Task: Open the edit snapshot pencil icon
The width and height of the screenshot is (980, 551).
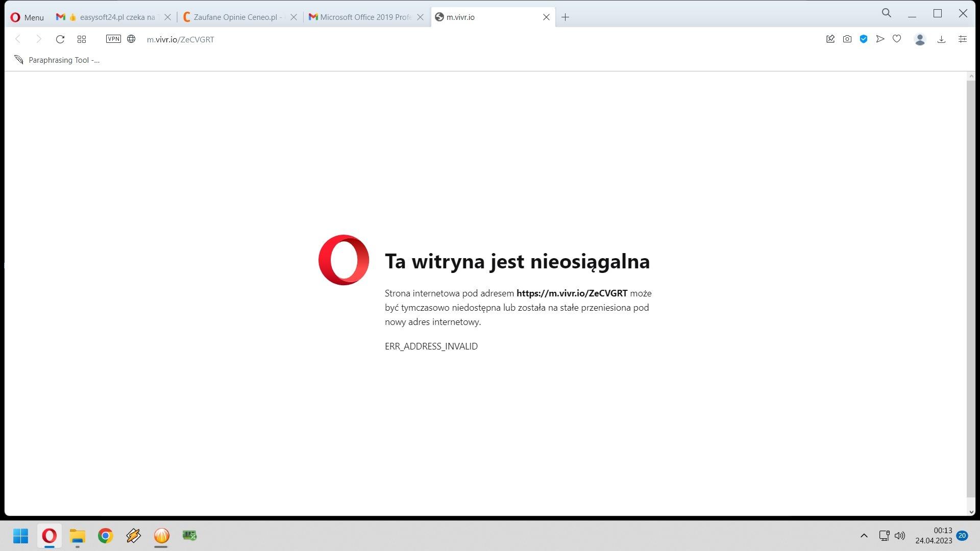Action: coord(830,39)
